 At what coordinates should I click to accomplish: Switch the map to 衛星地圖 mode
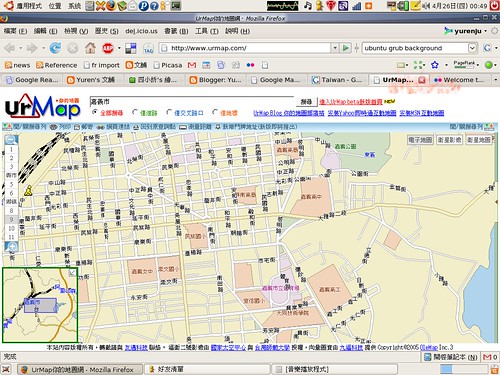click(x=478, y=140)
